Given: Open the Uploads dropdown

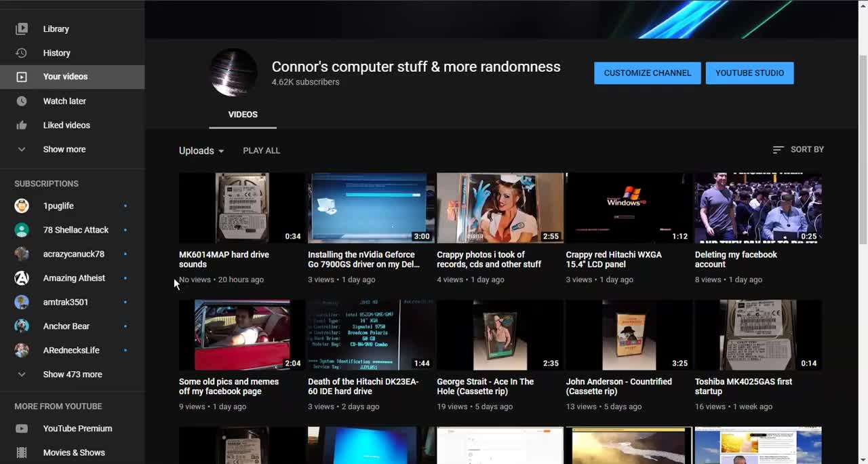Looking at the screenshot, I should [x=201, y=151].
